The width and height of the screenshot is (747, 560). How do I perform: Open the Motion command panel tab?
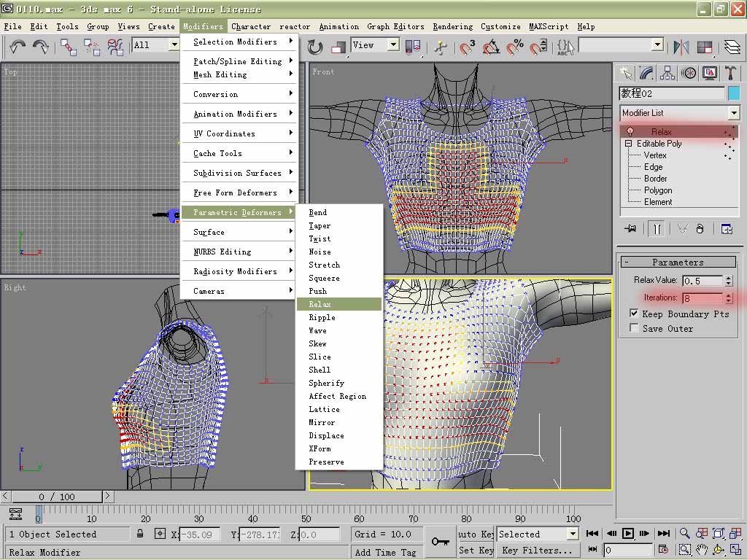point(689,74)
